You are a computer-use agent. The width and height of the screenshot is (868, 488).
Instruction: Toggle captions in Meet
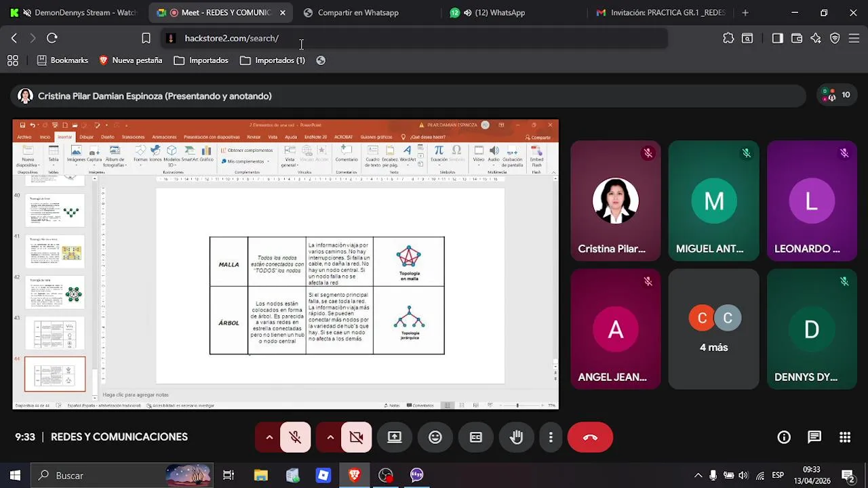[476, 437]
